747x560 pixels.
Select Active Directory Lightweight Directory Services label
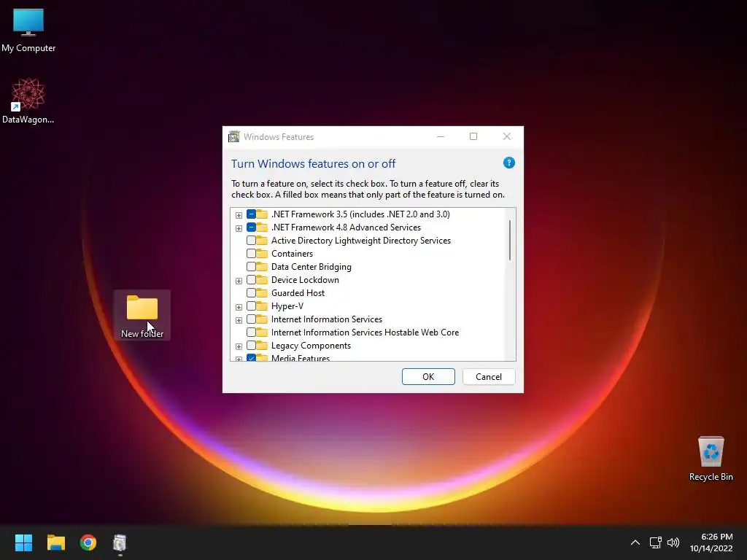tap(360, 241)
